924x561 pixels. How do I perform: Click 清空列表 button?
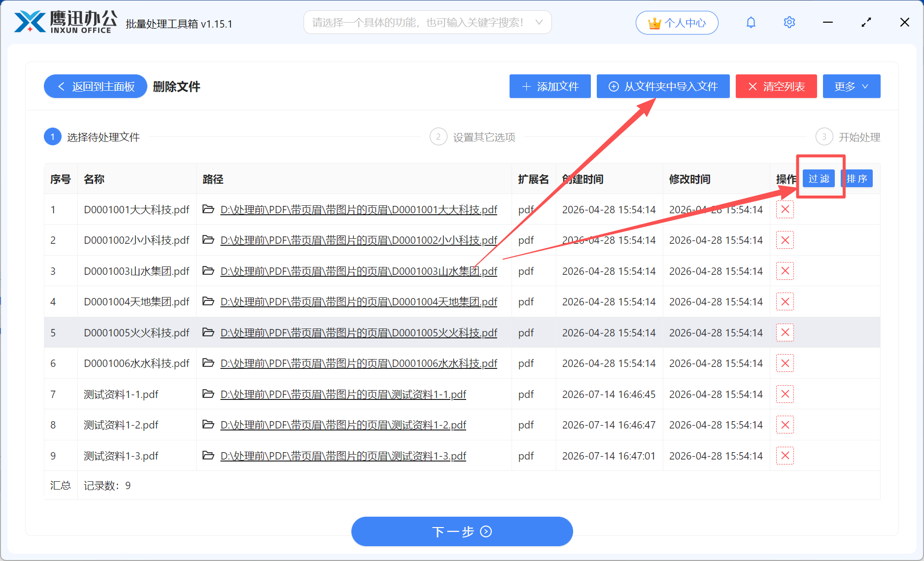(x=776, y=87)
